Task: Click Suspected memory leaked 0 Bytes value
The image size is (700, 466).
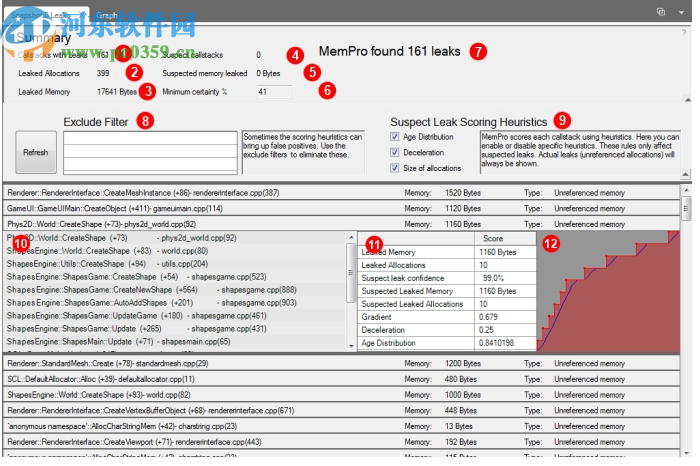Action: [268, 73]
